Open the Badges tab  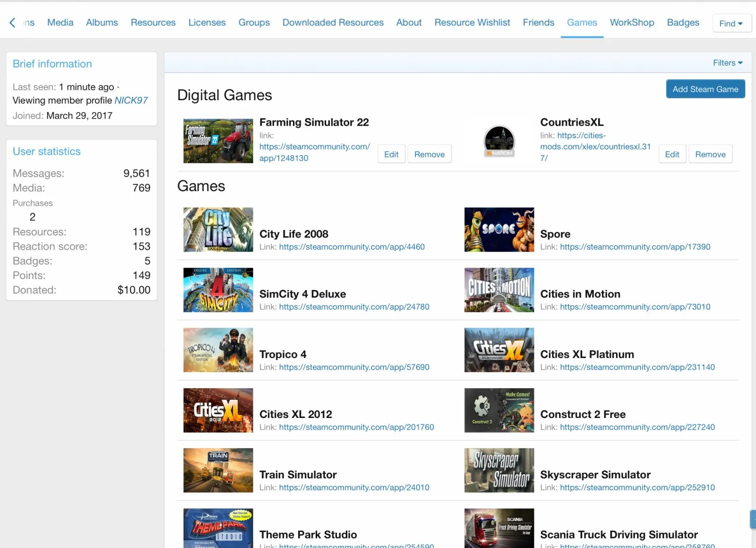683,22
